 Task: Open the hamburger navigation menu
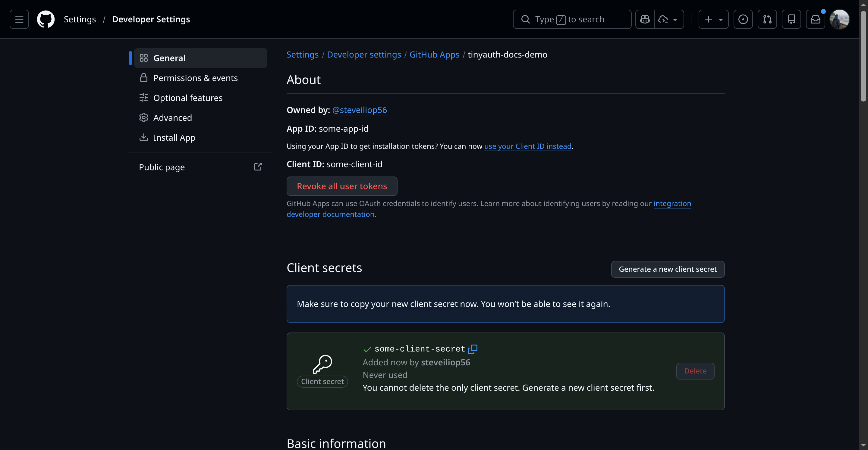[19, 19]
